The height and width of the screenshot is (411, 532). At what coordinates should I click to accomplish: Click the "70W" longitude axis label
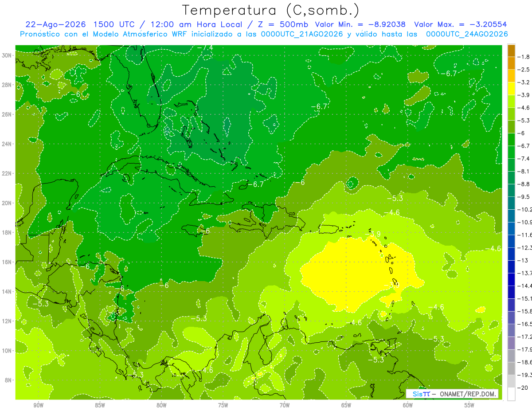(x=285, y=405)
